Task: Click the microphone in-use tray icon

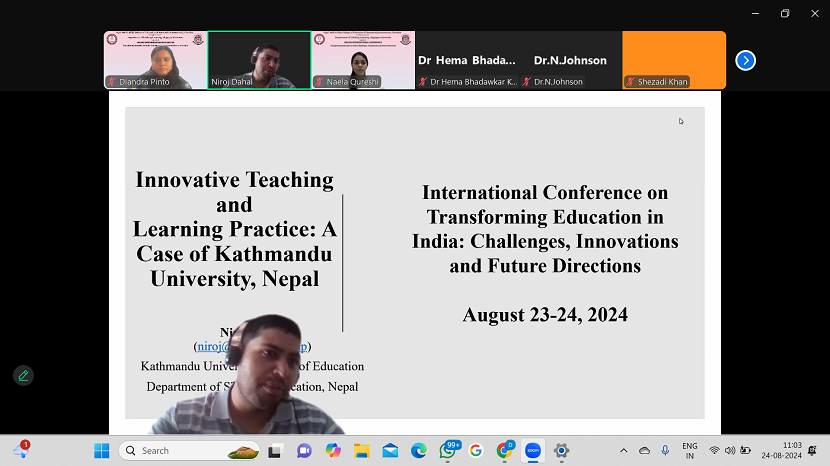Action: pos(665,451)
